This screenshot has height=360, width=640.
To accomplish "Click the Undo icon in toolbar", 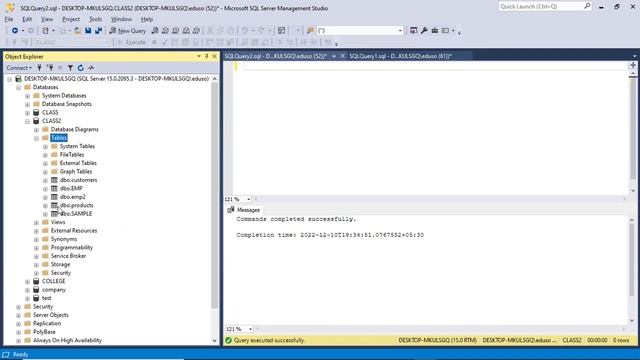I will [245, 31].
